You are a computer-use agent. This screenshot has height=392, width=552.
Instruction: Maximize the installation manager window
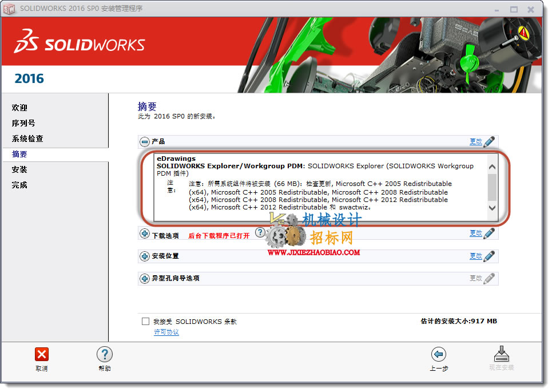click(x=514, y=10)
